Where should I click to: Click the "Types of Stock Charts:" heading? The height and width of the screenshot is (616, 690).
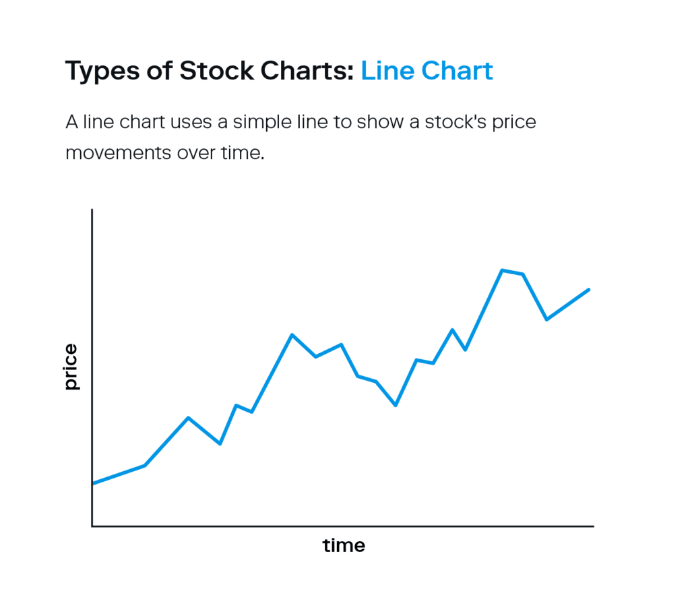point(209,71)
